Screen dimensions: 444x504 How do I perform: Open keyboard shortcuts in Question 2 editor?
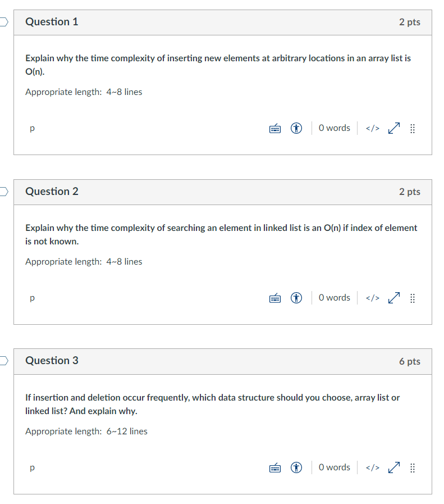[275, 298]
